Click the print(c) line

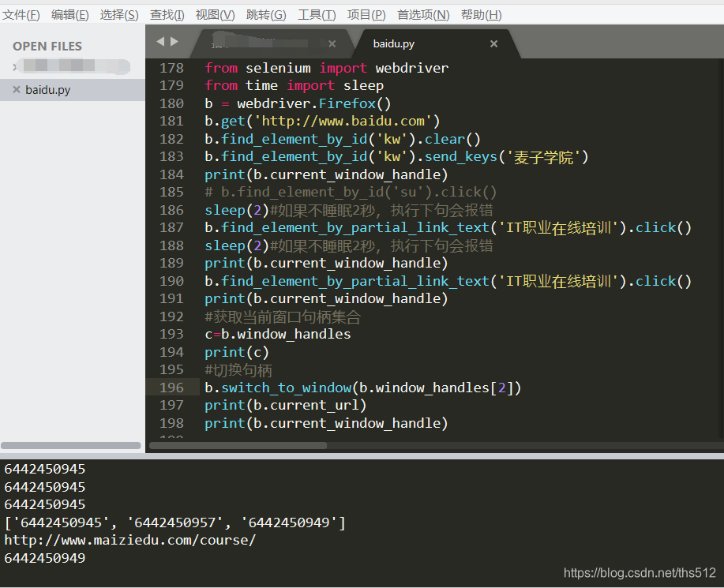236,352
